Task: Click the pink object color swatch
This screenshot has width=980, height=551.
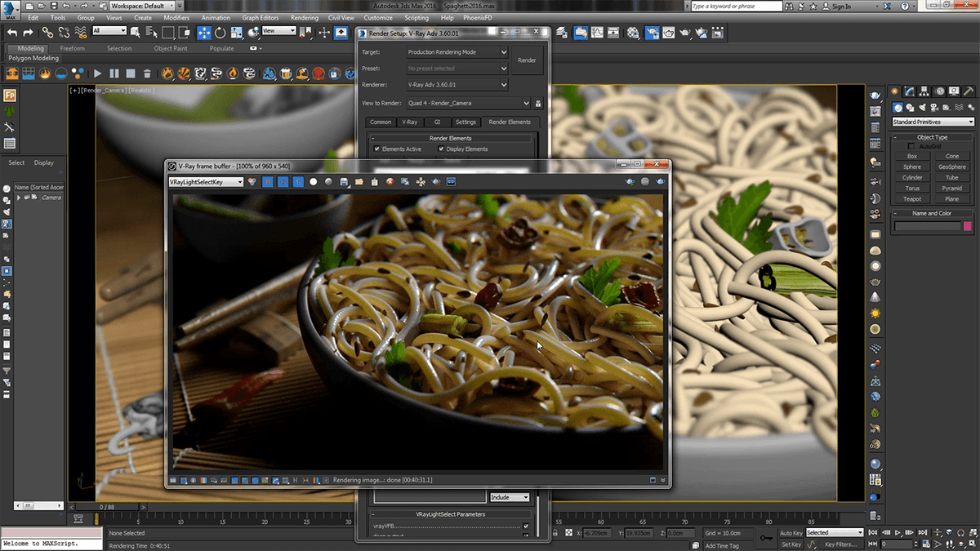Action: pos(968,226)
